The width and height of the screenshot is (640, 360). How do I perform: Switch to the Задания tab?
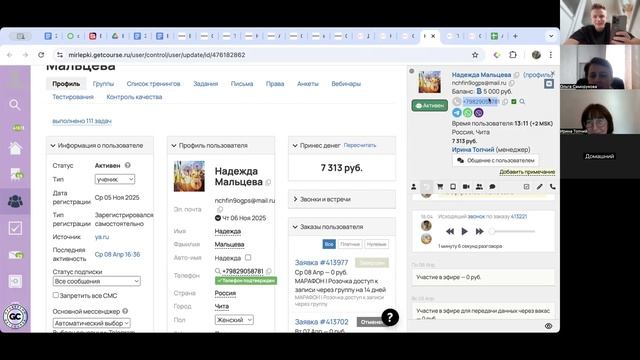(205, 84)
